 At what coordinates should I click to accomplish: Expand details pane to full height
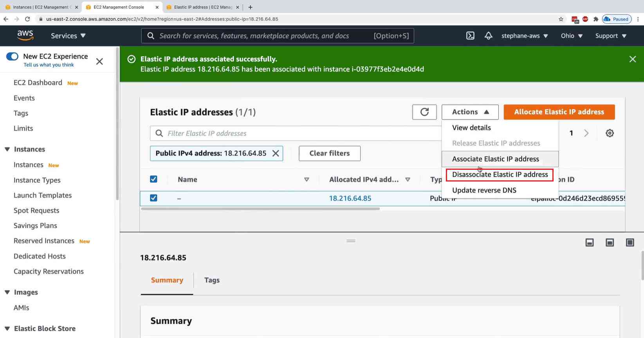click(x=630, y=243)
